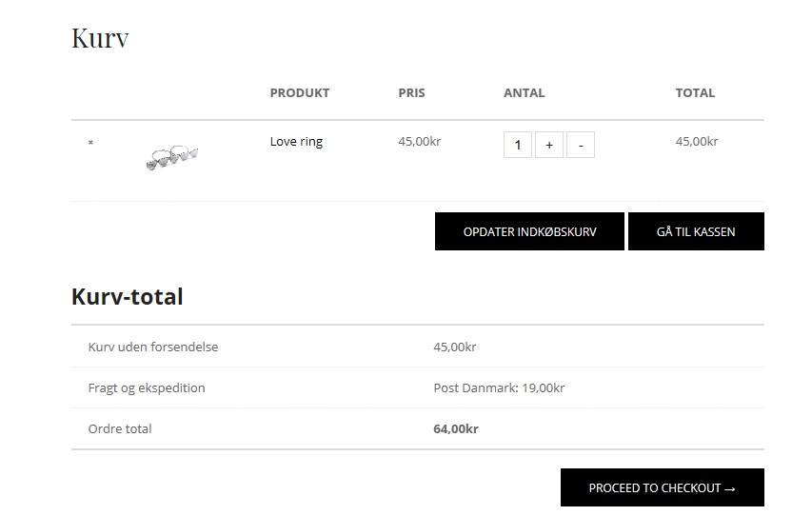The image size is (812, 516).
Task: Click the Kurv-total section heading
Action: (127, 297)
